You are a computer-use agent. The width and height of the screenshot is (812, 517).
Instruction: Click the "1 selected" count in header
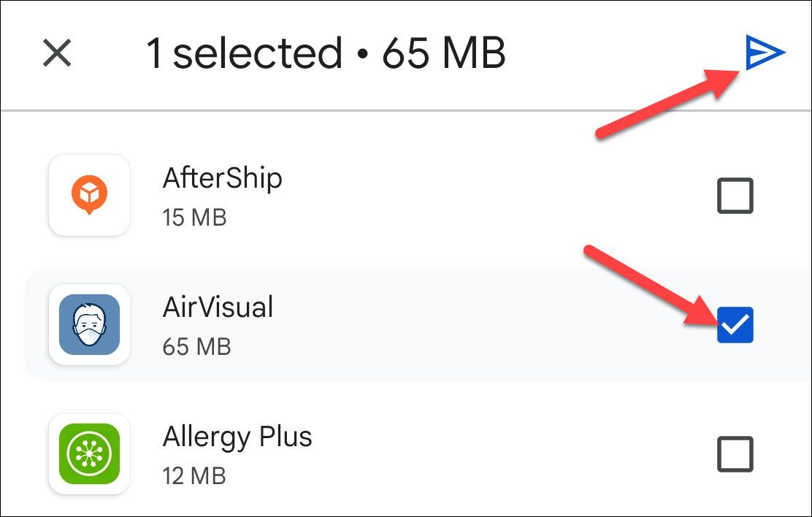click(244, 53)
